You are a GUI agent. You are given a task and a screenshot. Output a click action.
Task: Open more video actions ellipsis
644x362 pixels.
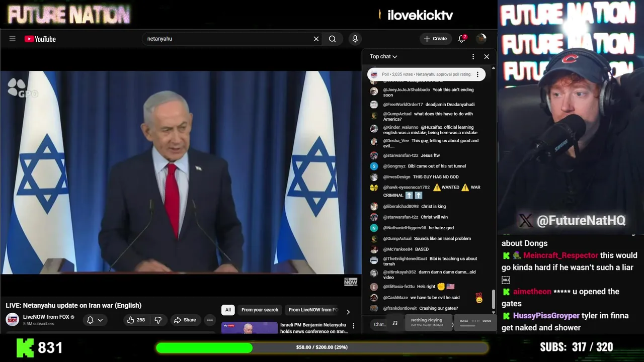[x=210, y=320]
